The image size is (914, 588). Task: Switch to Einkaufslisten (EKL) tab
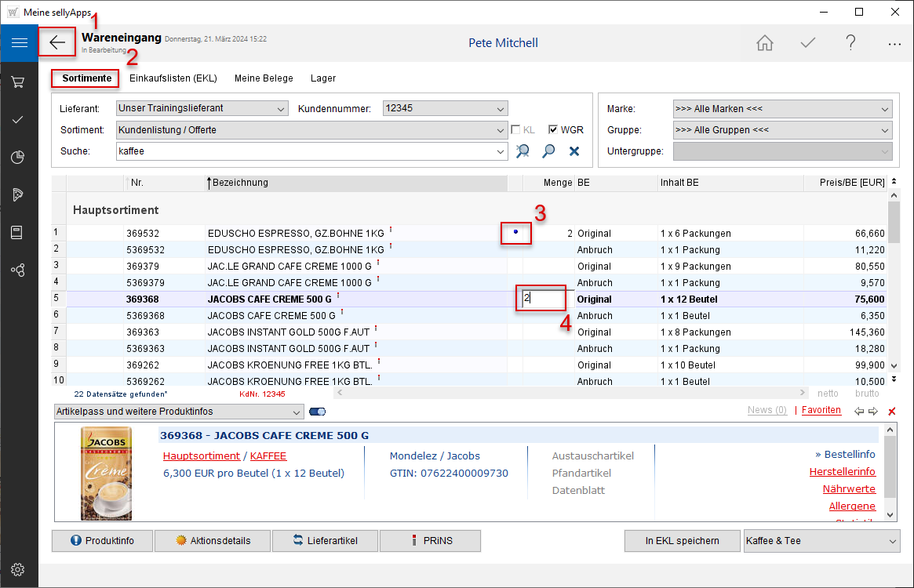coord(173,78)
